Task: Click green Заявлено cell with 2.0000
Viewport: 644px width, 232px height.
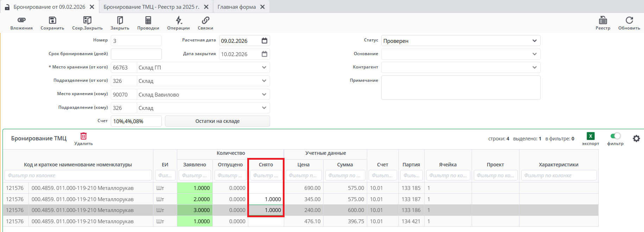Action: tap(195, 199)
